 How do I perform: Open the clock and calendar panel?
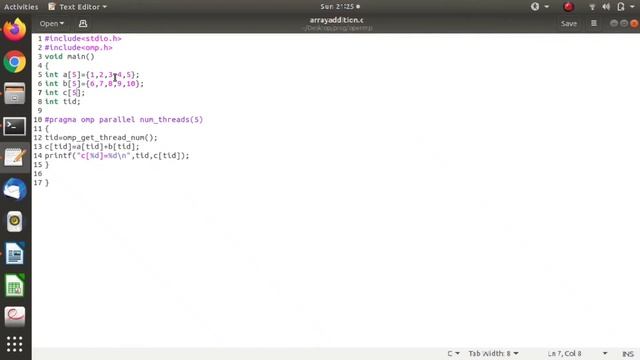340,7
